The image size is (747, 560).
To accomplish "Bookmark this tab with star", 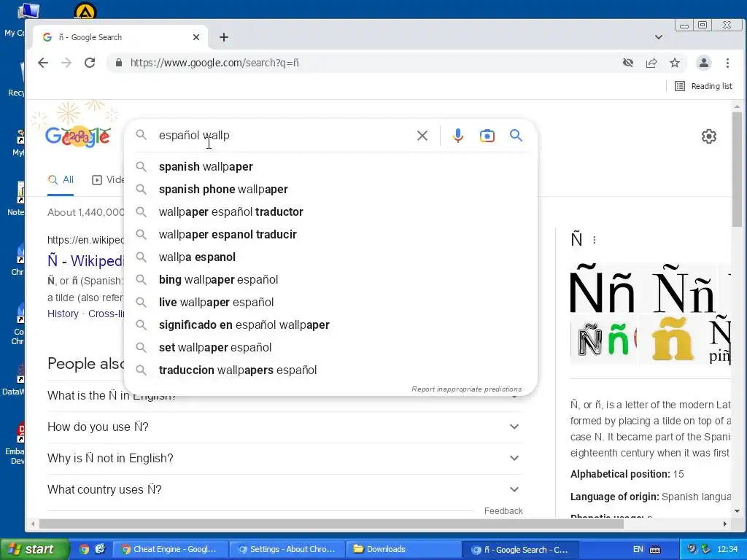I will coord(675,63).
